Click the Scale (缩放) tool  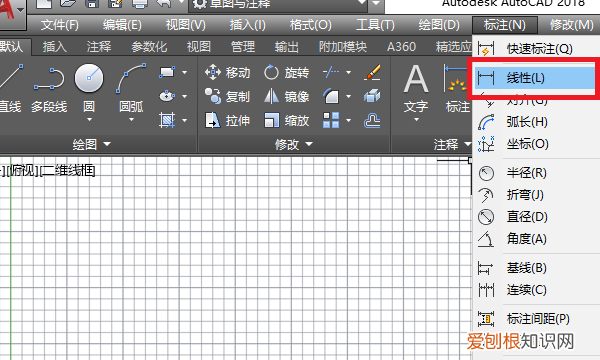(x=286, y=121)
